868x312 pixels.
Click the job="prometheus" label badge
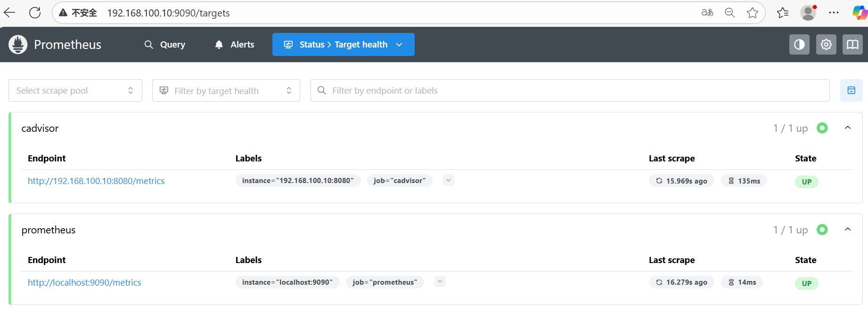pos(385,282)
